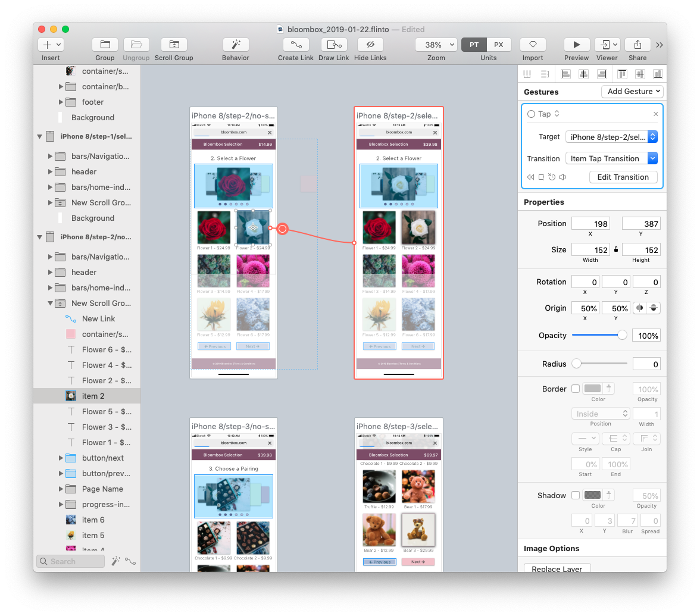
Task: Click the Edit Transition button
Action: click(x=623, y=177)
